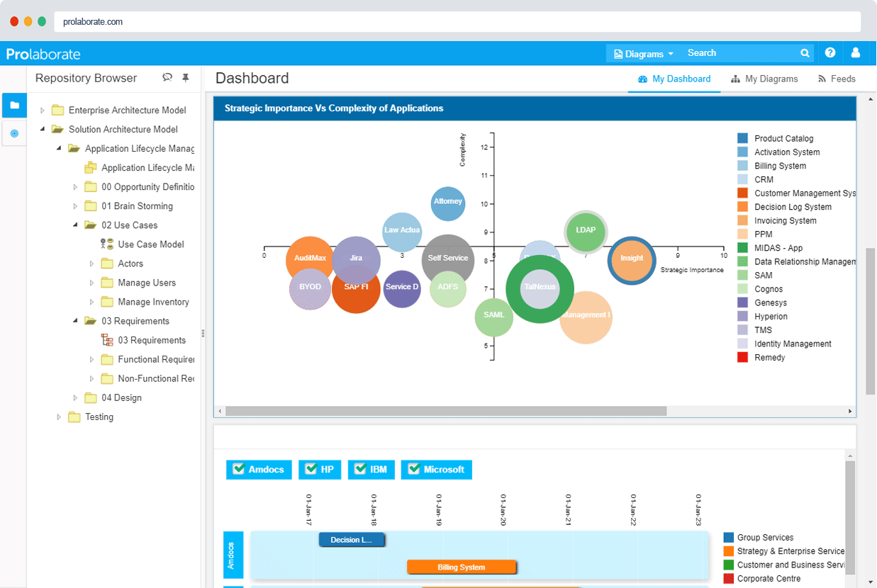This screenshot has width=877, height=588.
Task: Select the target icon in left sidebar
Action: point(14,133)
